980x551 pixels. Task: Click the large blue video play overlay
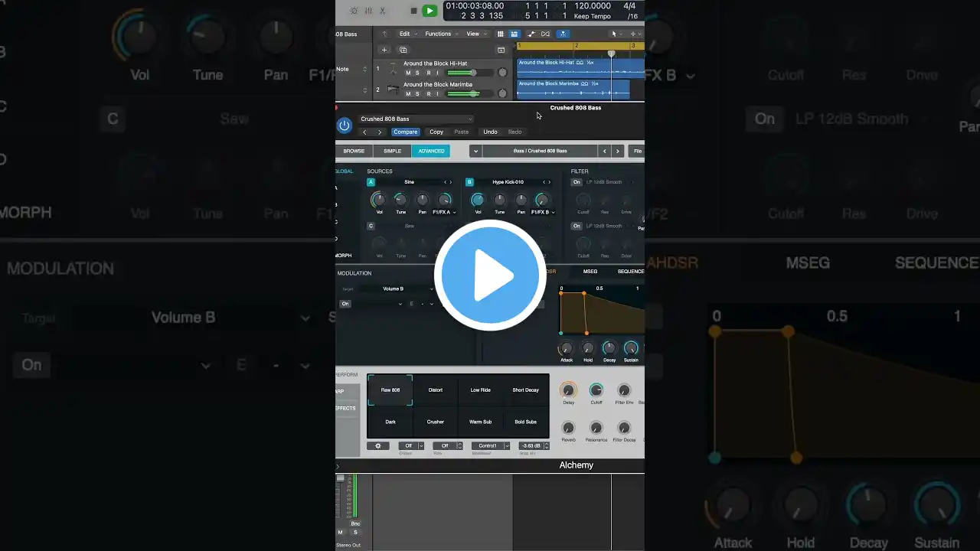490,275
